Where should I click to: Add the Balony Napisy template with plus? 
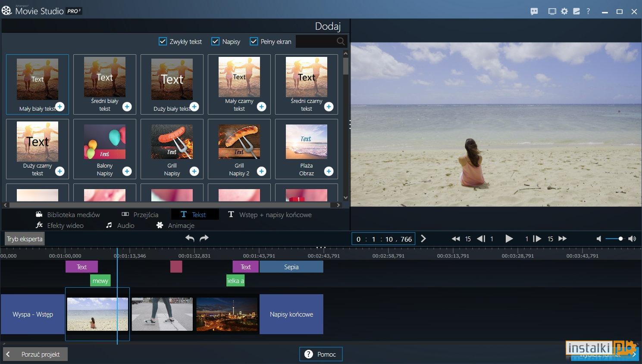click(127, 171)
